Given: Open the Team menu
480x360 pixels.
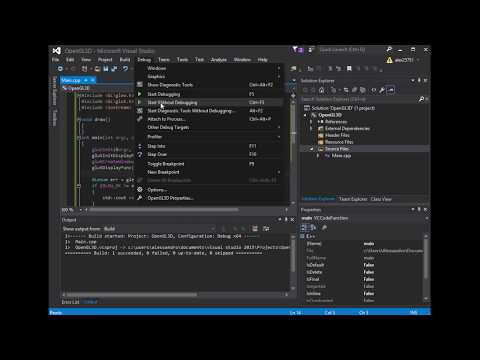Looking at the screenshot, I should point(164,60).
